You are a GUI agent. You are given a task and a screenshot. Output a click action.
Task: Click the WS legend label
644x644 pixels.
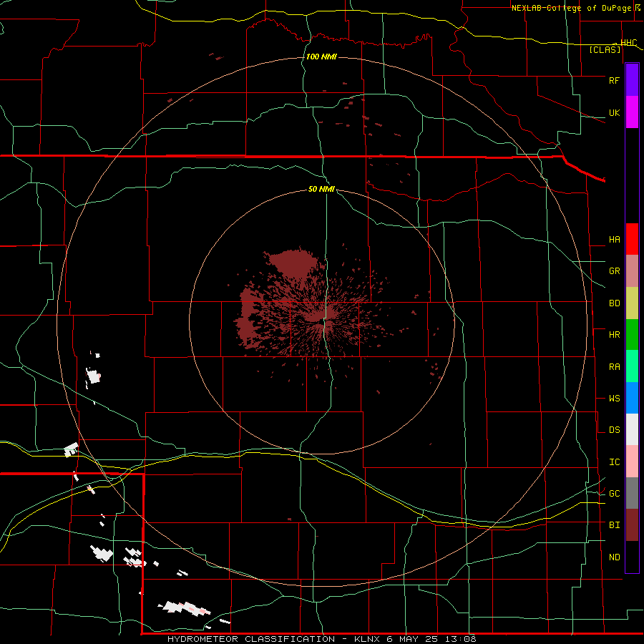coord(614,399)
